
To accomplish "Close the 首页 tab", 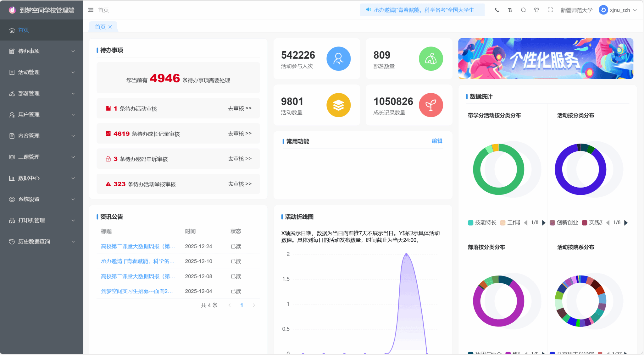I will [x=110, y=27].
